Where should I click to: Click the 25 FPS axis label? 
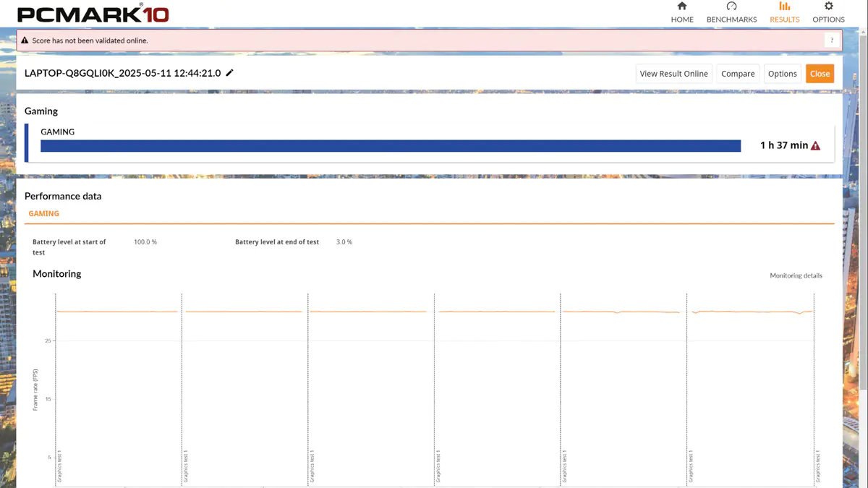click(48, 341)
